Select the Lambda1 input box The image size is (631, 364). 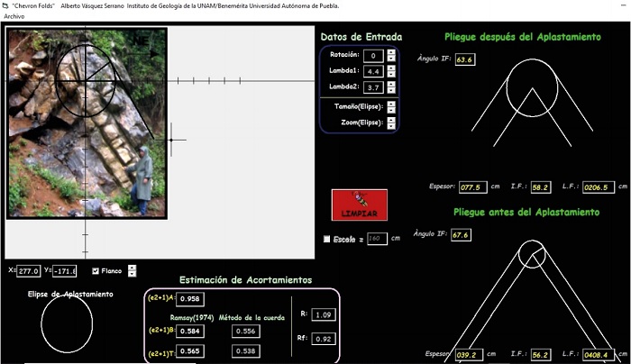point(373,71)
